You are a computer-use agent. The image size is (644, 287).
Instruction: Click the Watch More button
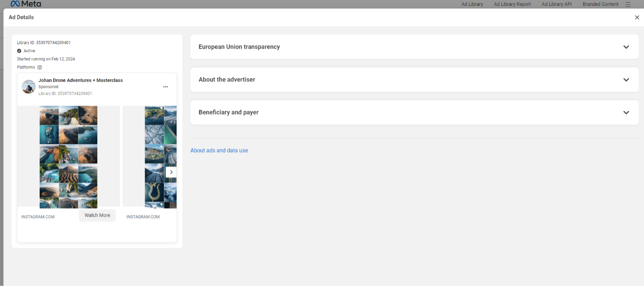coord(97,215)
